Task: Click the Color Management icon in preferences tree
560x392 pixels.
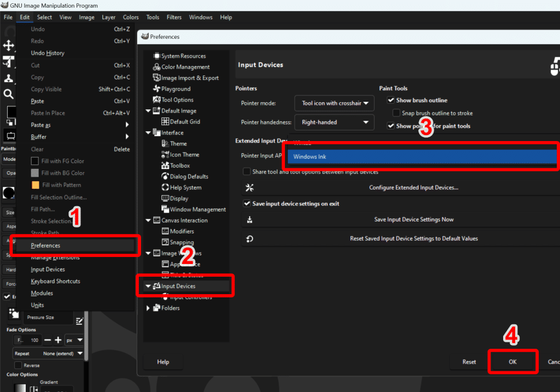Action: (x=156, y=67)
